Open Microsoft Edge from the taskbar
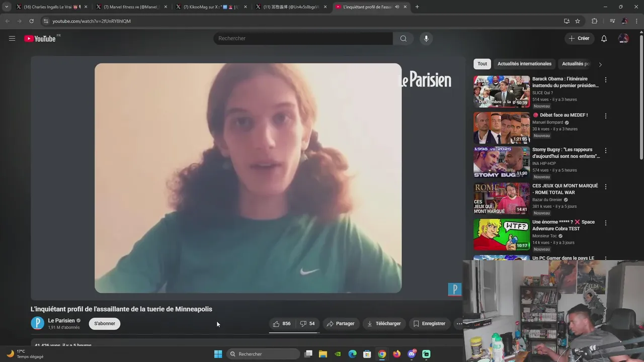Screen dimensions: 644x362 click(353, 354)
